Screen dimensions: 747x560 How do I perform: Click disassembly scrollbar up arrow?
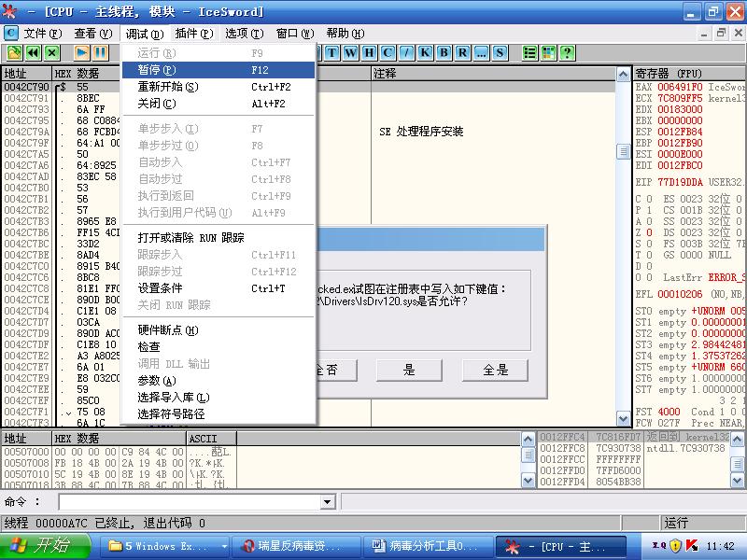point(623,75)
